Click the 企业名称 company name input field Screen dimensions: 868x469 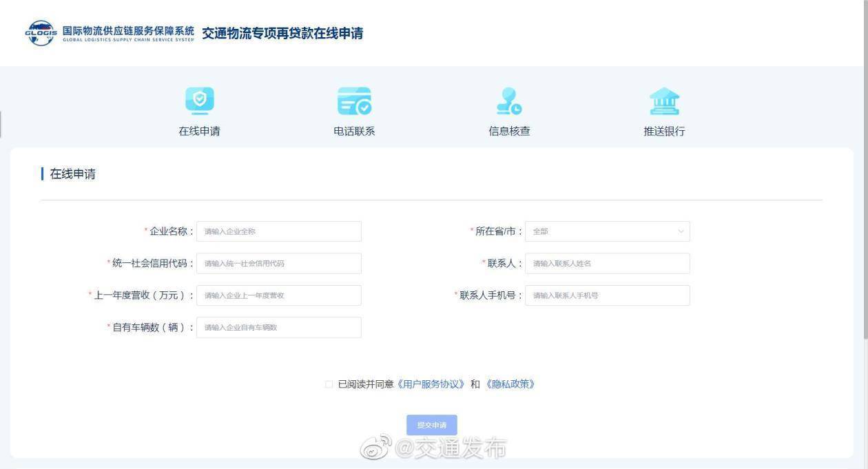pos(278,231)
